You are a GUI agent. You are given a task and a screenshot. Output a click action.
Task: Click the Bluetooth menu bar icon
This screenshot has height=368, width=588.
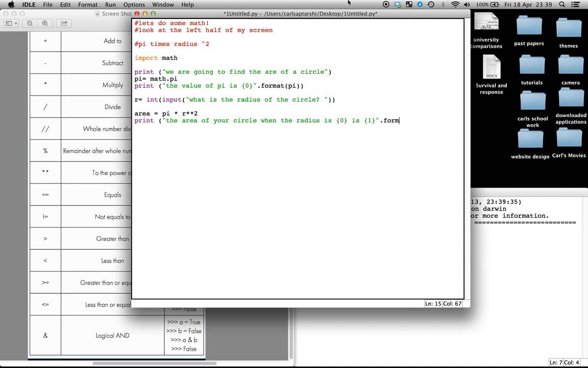coord(443,5)
